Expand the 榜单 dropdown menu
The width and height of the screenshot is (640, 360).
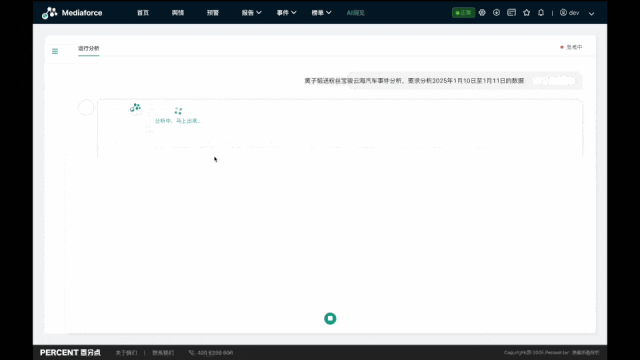coord(321,13)
